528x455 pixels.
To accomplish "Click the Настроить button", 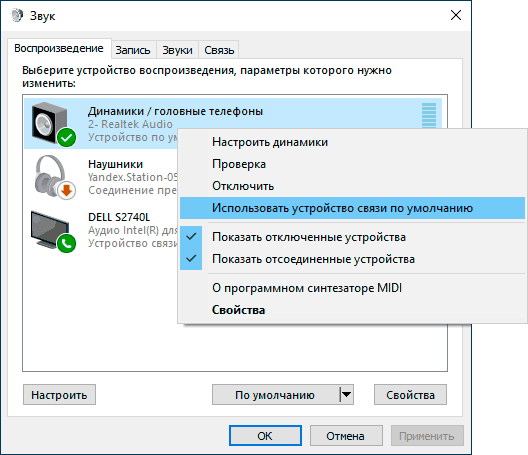I will click(x=59, y=395).
